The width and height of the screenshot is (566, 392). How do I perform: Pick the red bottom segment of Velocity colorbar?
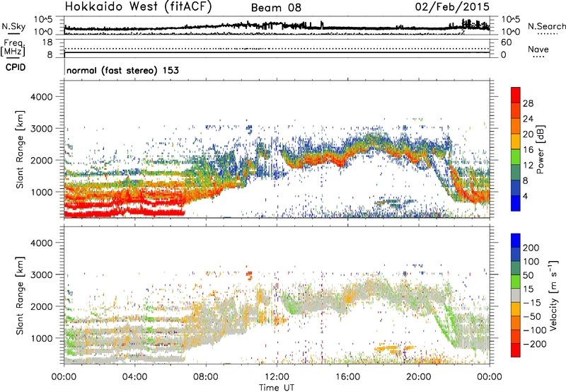[516, 350]
